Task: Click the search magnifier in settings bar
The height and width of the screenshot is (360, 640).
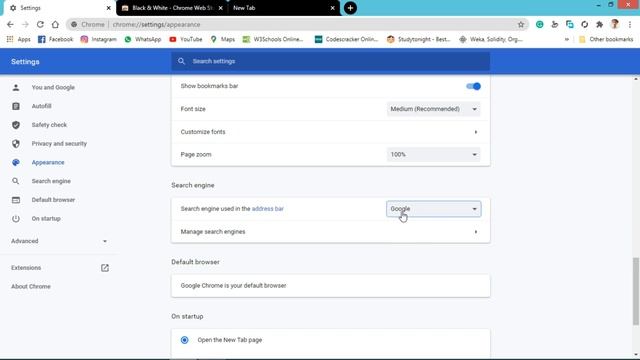Action: [x=181, y=61]
